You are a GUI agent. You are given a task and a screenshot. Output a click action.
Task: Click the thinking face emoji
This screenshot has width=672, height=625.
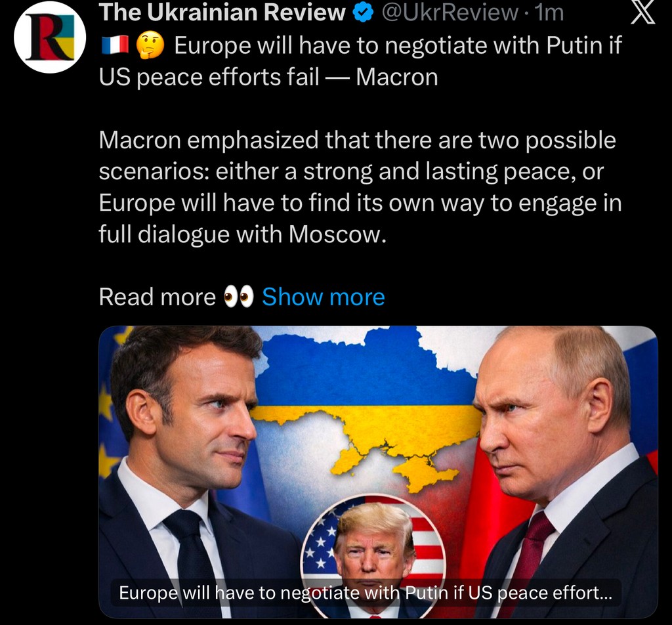coord(150,45)
